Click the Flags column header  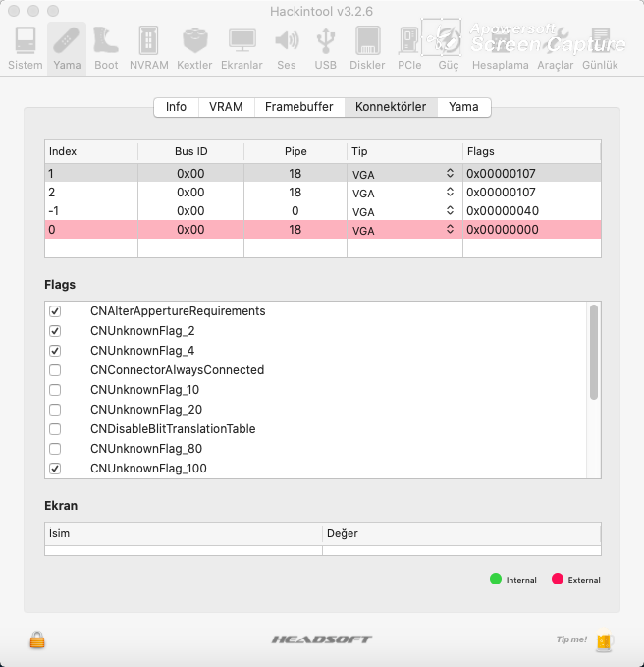532,151
